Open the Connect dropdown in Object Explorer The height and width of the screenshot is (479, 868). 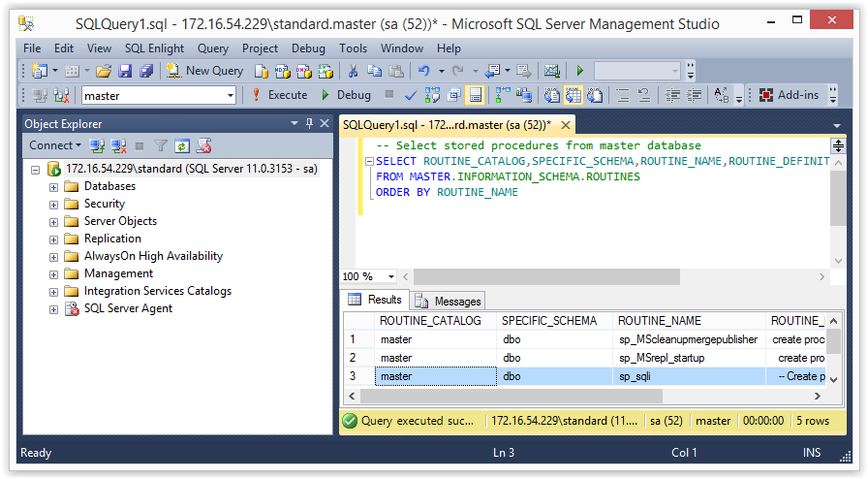(55, 145)
